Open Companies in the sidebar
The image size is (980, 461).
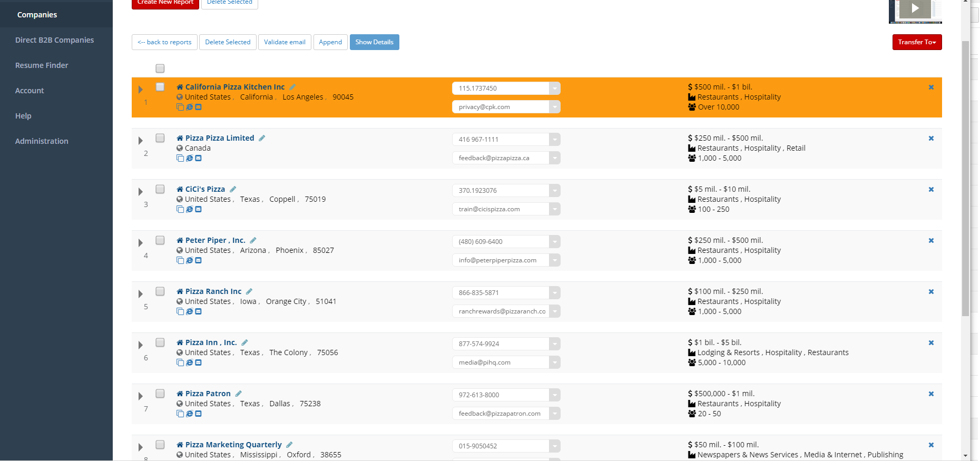pyautogui.click(x=56, y=15)
